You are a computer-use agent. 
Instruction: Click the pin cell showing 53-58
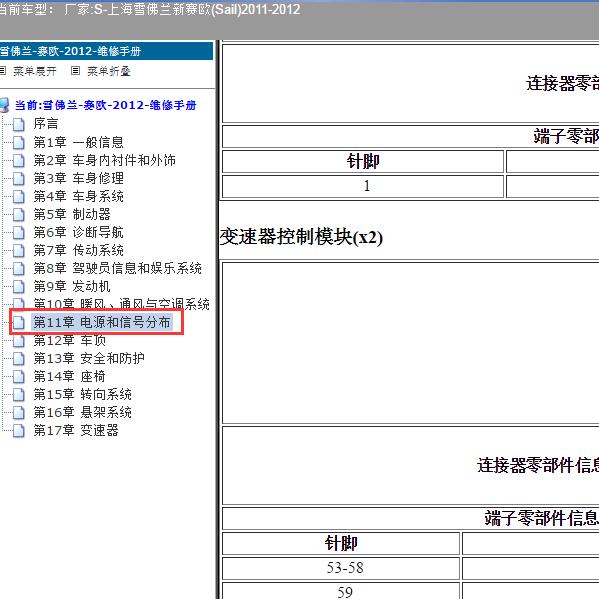341,568
